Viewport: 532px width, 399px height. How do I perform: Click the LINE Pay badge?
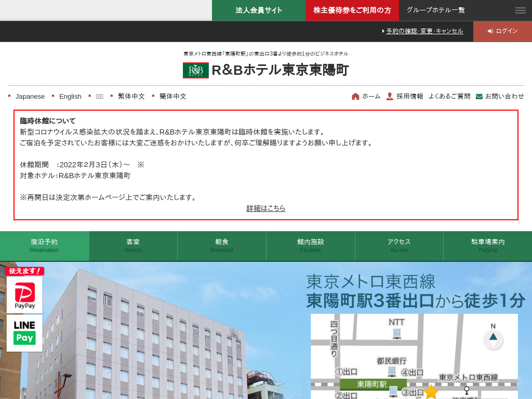click(25, 333)
